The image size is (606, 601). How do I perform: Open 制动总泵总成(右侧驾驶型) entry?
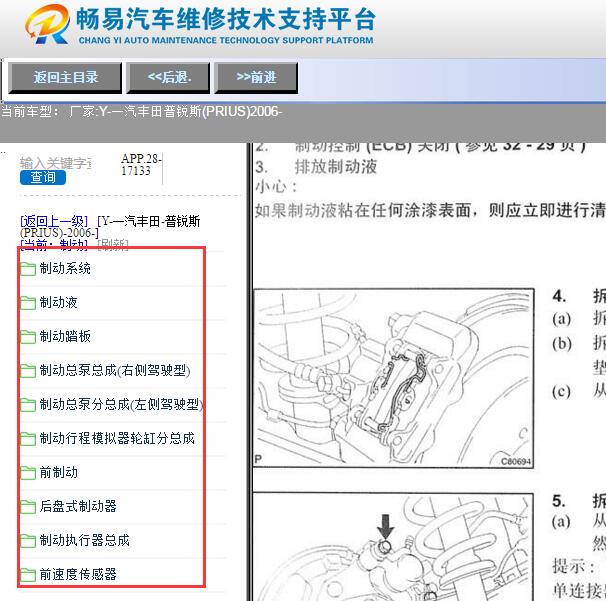tap(115, 370)
